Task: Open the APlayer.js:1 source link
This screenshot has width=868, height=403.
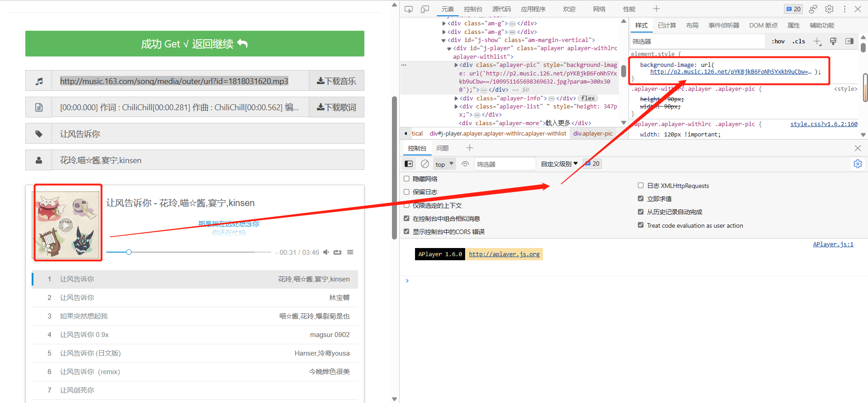Action: pyautogui.click(x=833, y=244)
